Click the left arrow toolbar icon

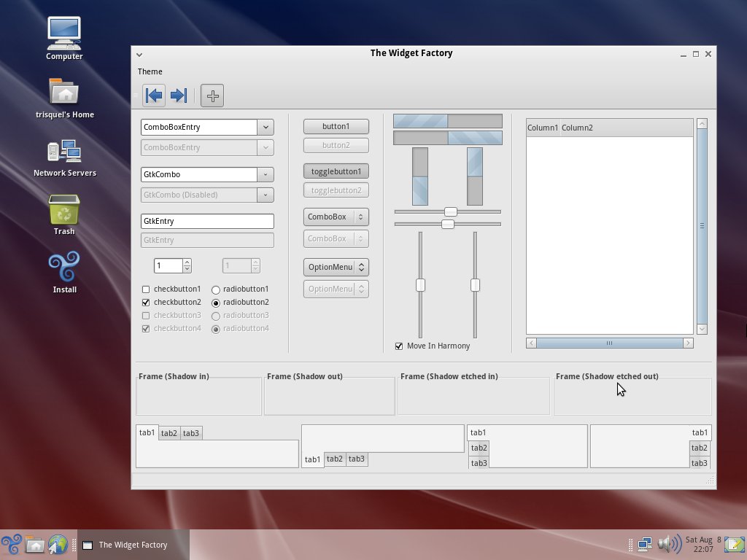pos(154,96)
